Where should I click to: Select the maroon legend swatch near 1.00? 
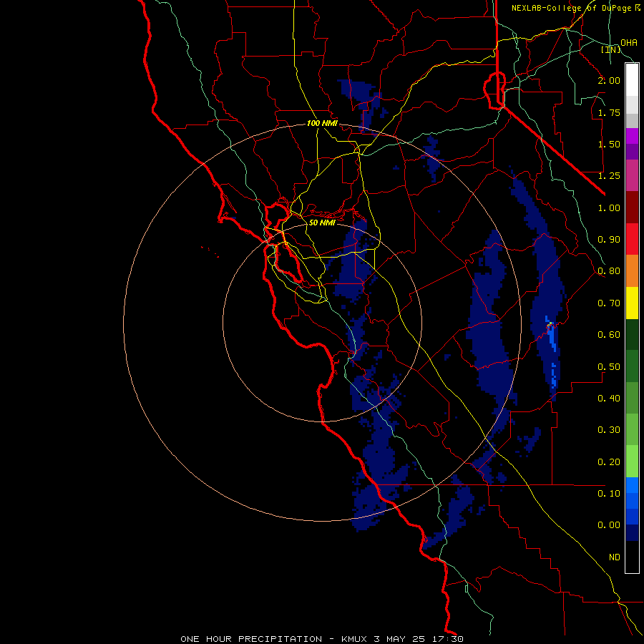[x=632, y=208]
